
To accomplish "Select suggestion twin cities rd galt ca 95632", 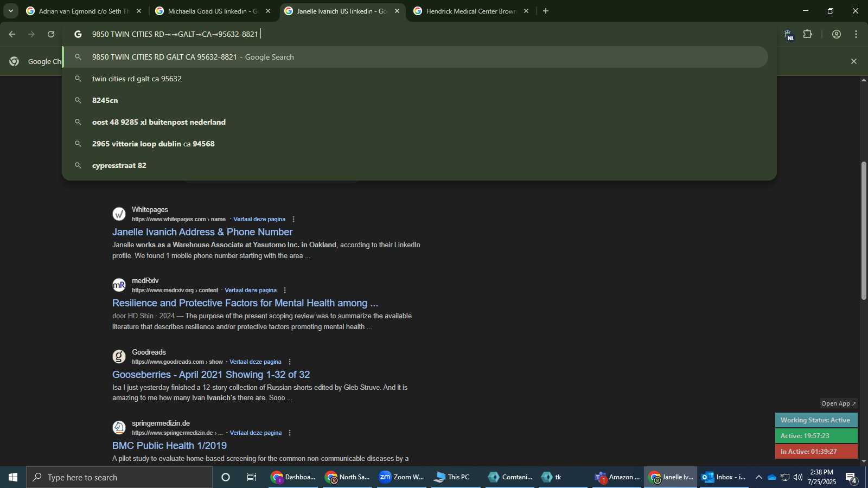I will pos(415,79).
